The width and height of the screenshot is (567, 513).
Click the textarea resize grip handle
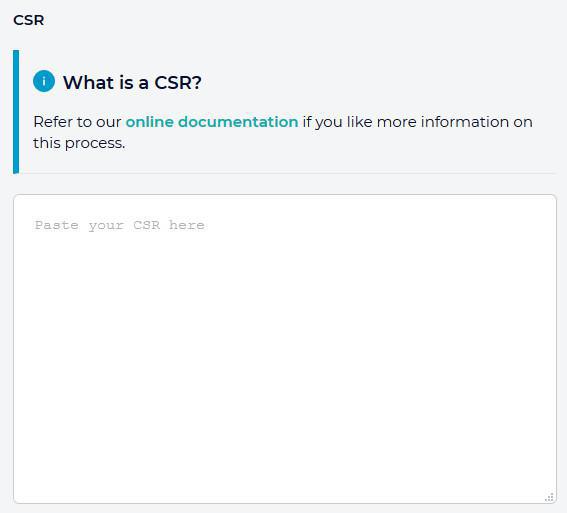click(x=549, y=497)
